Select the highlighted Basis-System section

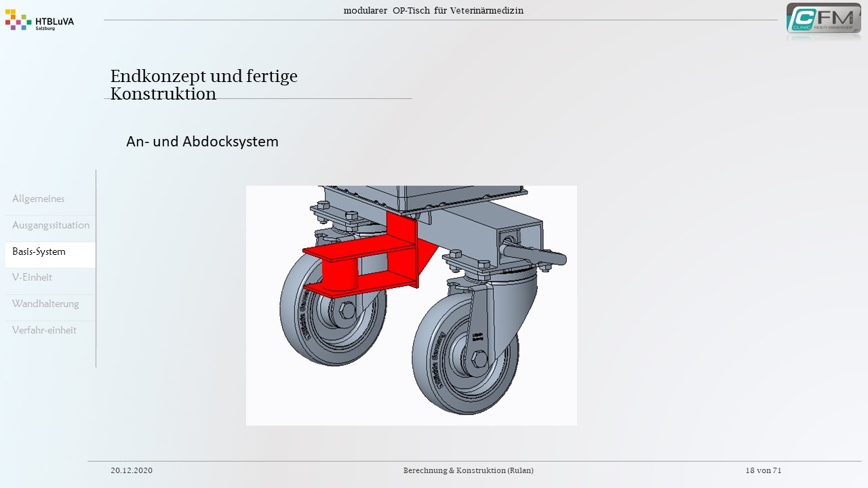(39, 251)
